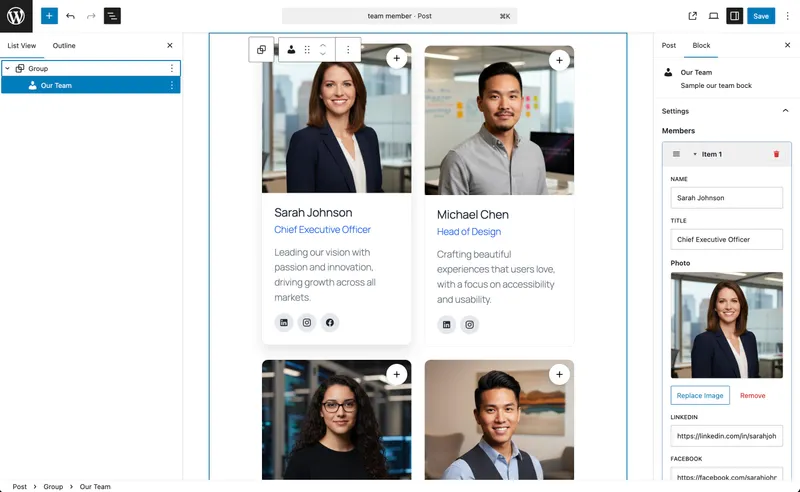This screenshot has height=492, width=800.
Task: Open the device preview options
Action: [x=713, y=16]
